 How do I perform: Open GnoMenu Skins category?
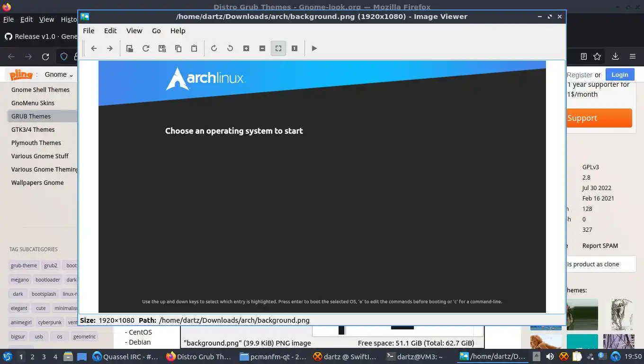click(33, 103)
